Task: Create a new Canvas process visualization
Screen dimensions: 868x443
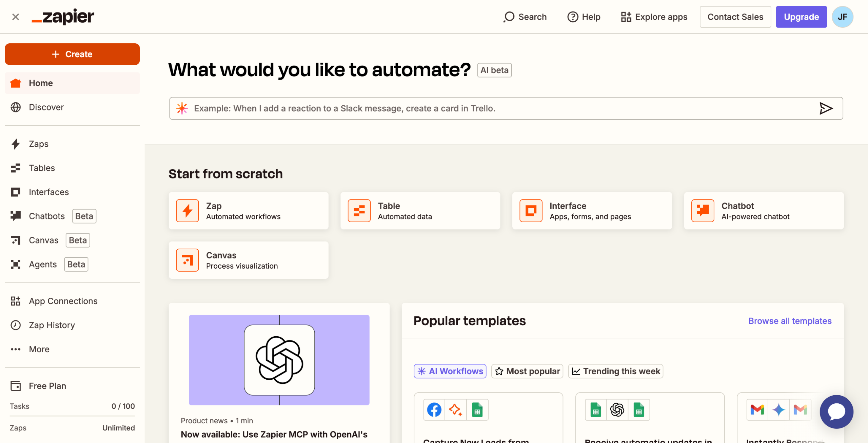Action: pyautogui.click(x=249, y=260)
